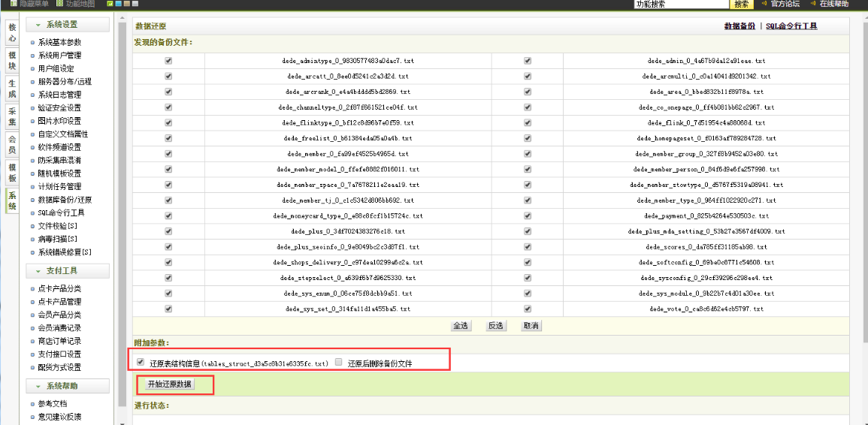This screenshot has width=868, height=425.
Task: Toggle 还原表结构信息 checkbox
Action: 141,362
